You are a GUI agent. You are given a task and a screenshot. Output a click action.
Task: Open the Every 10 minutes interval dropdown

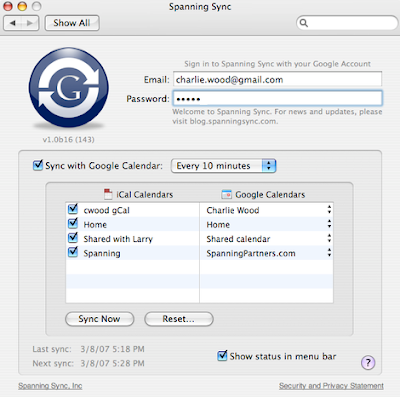[223, 166]
